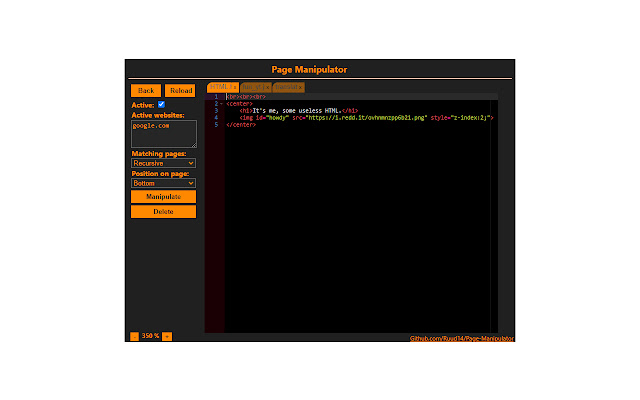Screen dimensions: 640x400
Task: Click the 'google.com' entry in Active websites
Action: (x=151, y=126)
